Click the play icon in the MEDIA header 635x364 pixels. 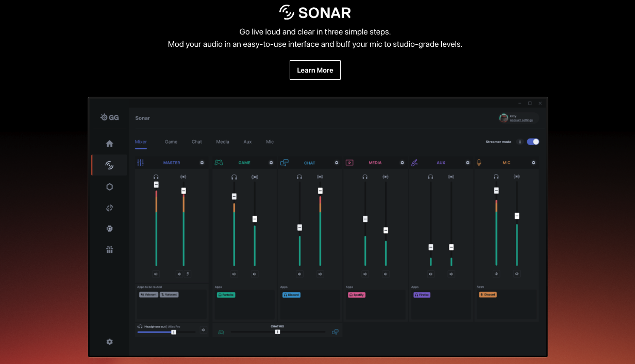[x=349, y=163]
